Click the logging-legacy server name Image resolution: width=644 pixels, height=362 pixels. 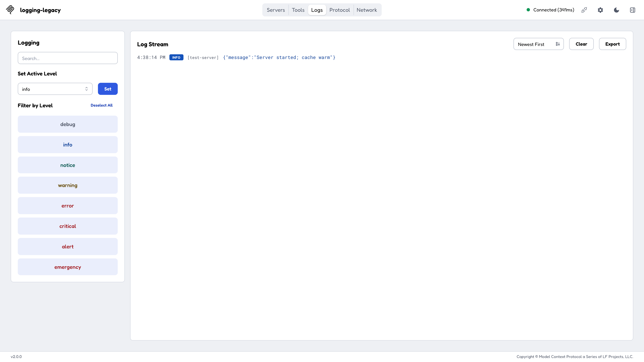pyautogui.click(x=40, y=10)
